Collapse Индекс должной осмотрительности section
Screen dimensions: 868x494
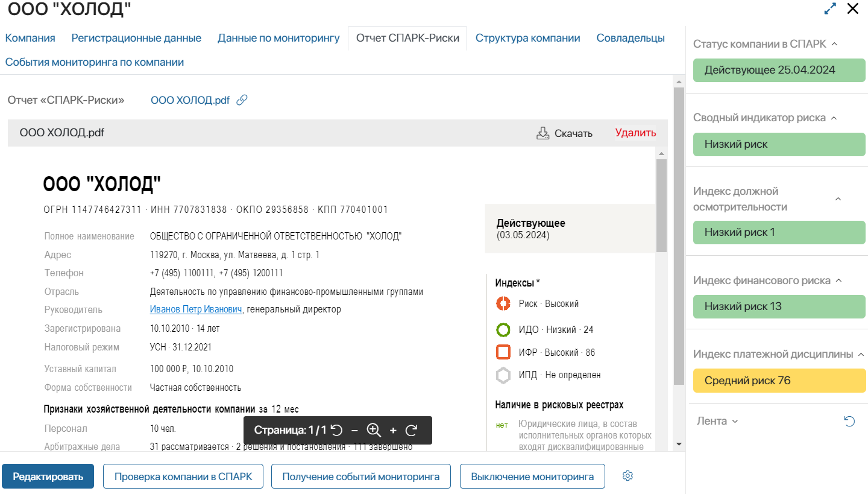point(838,199)
